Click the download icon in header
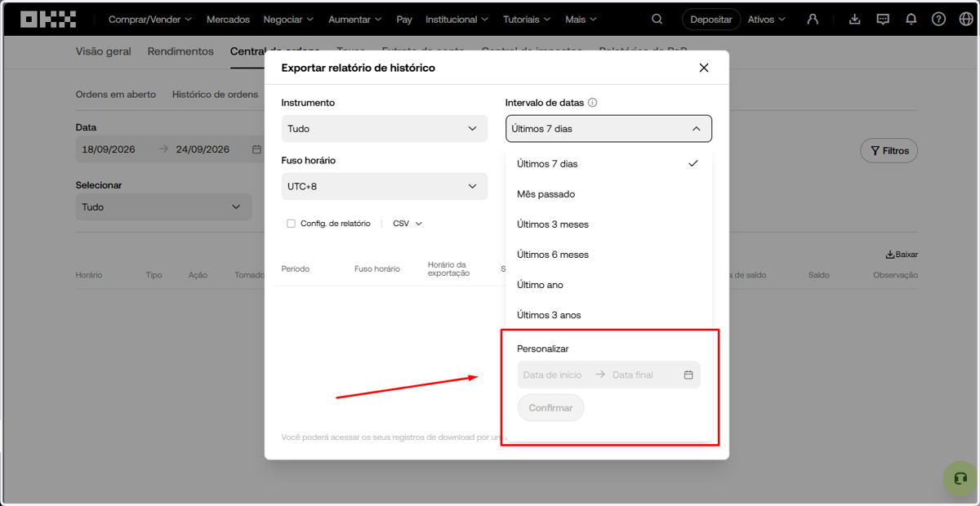This screenshot has height=506, width=980. pyautogui.click(x=854, y=19)
